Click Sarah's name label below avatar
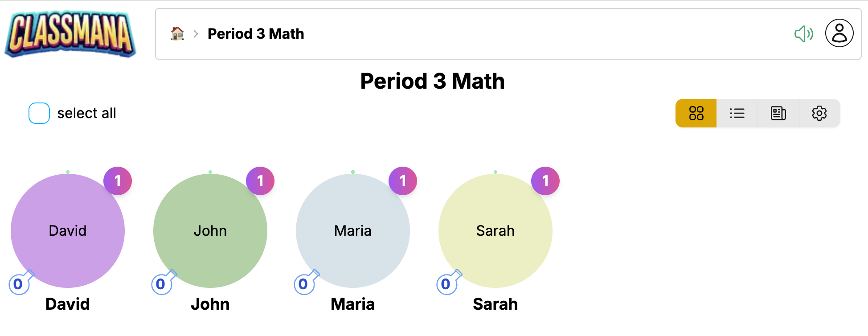The height and width of the screenshot is (336, 868). (495, 304)
